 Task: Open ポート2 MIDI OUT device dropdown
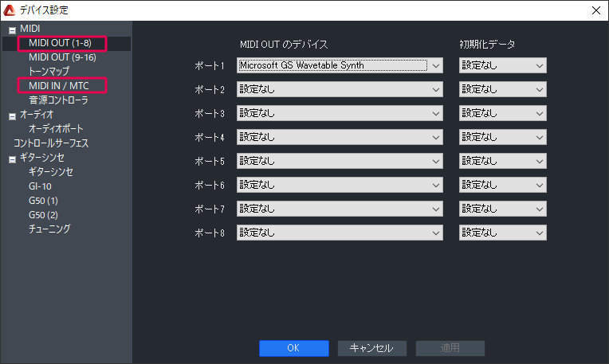(x=340, y=90)
